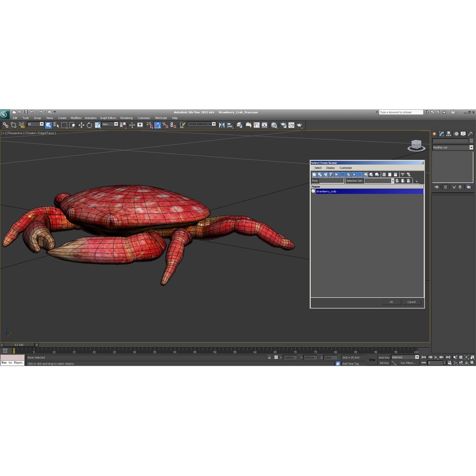Image resolution: width=476 pixels, height=476 pixels.
Task: Open the reference coordinate system View dropdown
Action: point(110,124)
